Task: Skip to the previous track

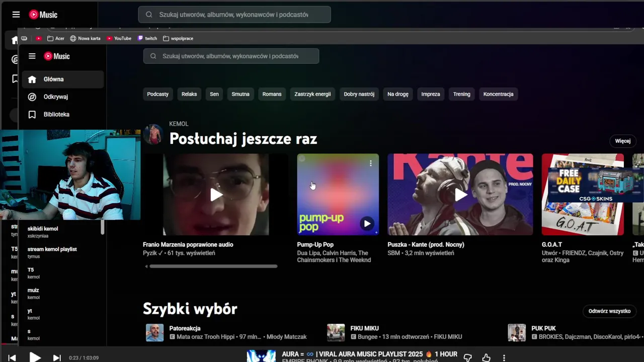Action: 12,358
